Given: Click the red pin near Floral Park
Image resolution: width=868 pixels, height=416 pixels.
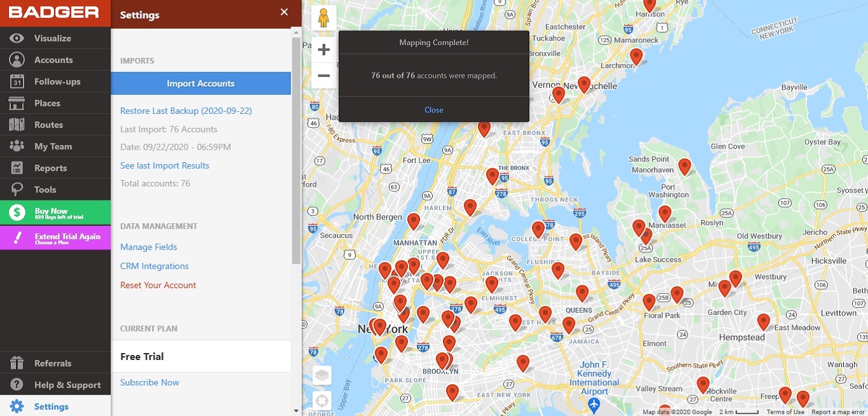Looking at the screenshot, I should coord(649,302).
